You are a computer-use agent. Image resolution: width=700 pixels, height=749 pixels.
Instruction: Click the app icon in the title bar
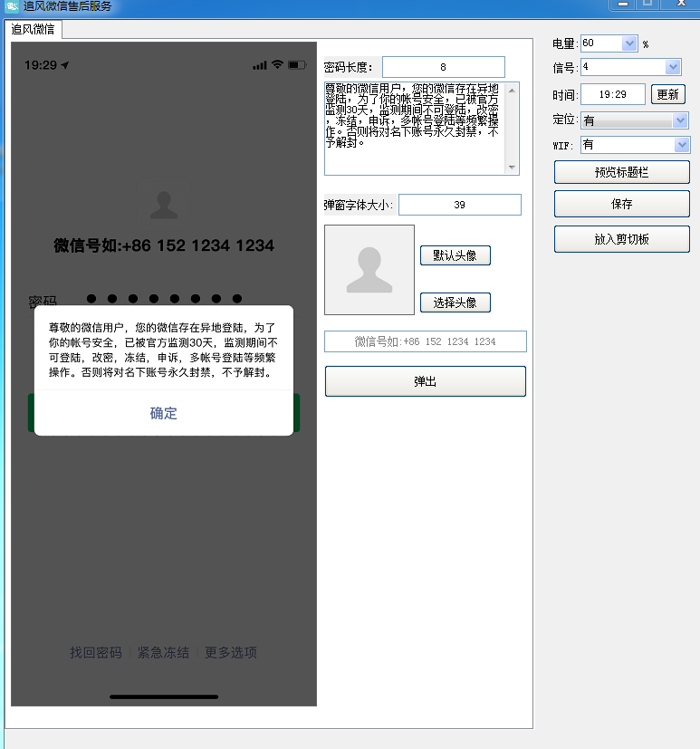point(12,6)
